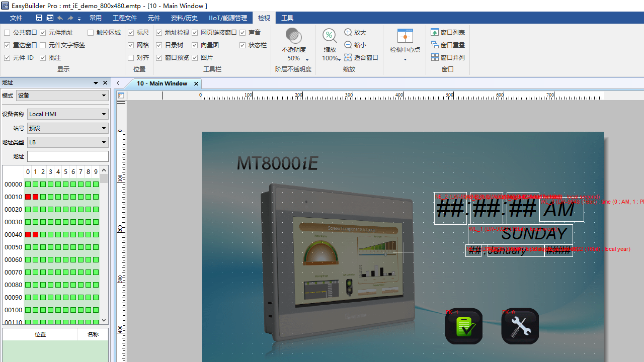
Task: Switch to the 工具 ribbon tab
Action: click(x=287, y=18)
